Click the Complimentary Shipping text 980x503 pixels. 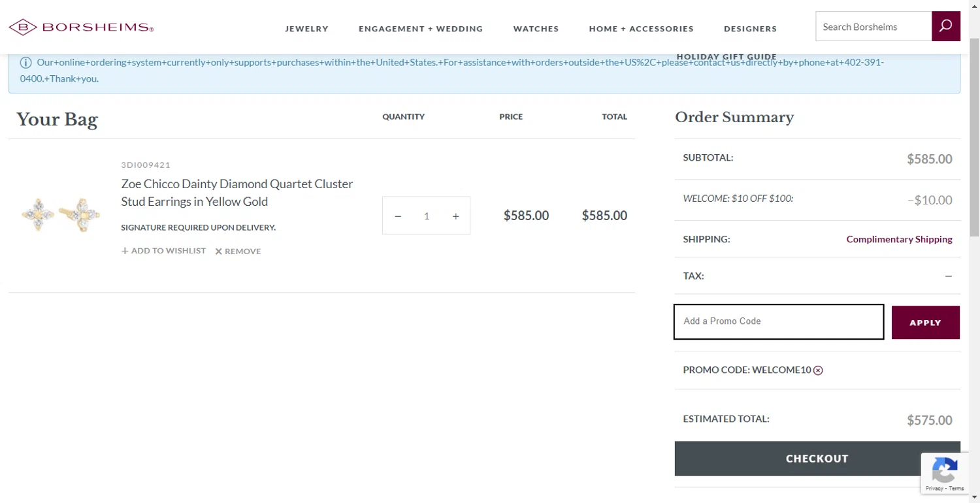(899, 239)
